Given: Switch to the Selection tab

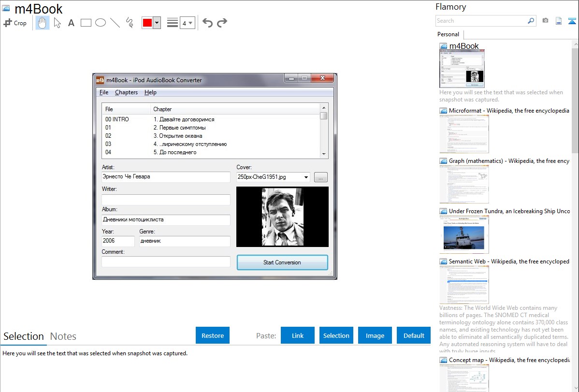Looking at the screenshot, I should 24,336.
